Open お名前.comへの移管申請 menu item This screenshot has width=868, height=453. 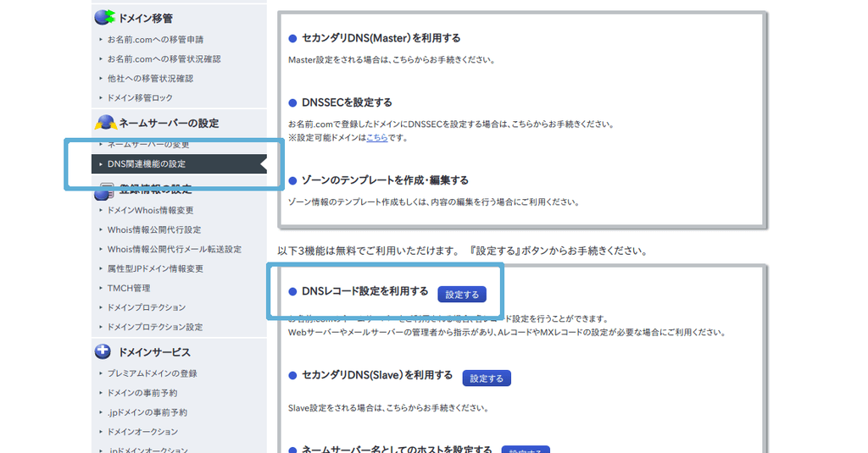coord(155,39)
